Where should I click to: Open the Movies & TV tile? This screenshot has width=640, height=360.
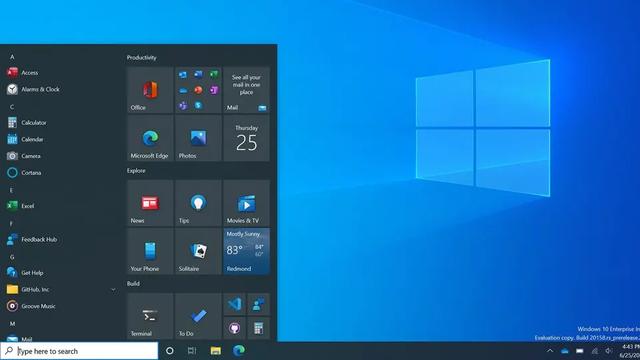(x=246, y=203)
